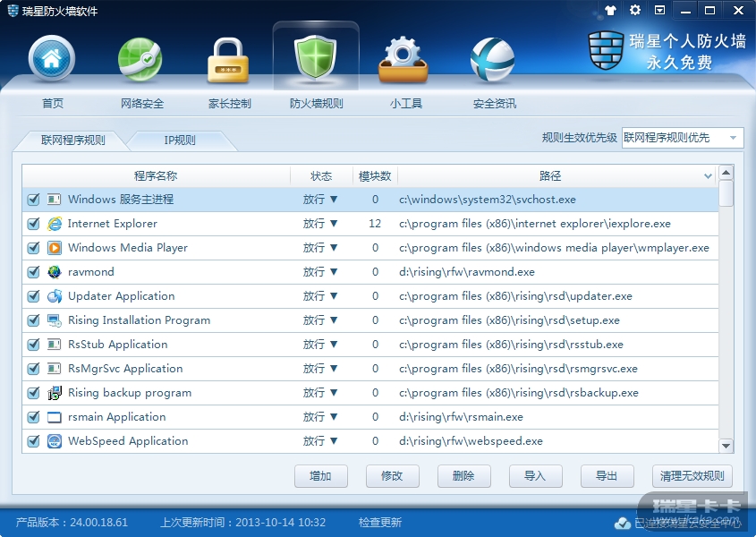The height and width of the screenshot is (537, 756).
Task: Click the Internet Explorer program icon
Action: 55,224
